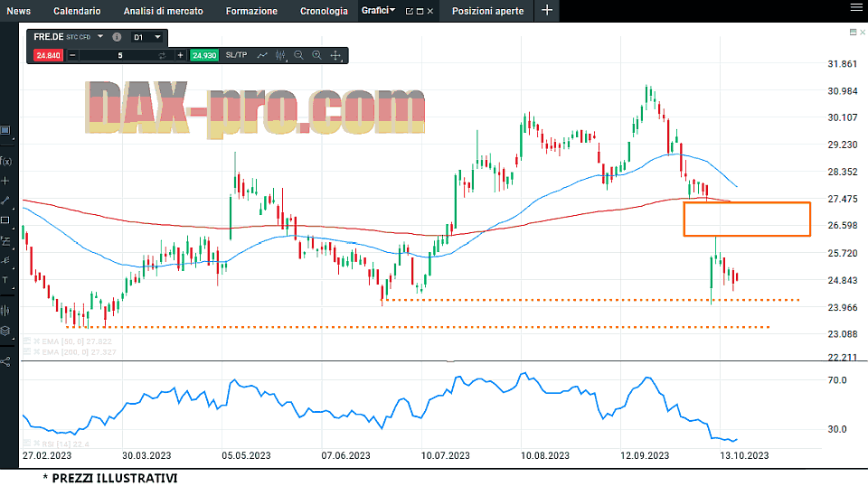This screenshot has width=868, height=486.
Task: Select the pitchfork fan drawing tool
Action: [5, 260]
